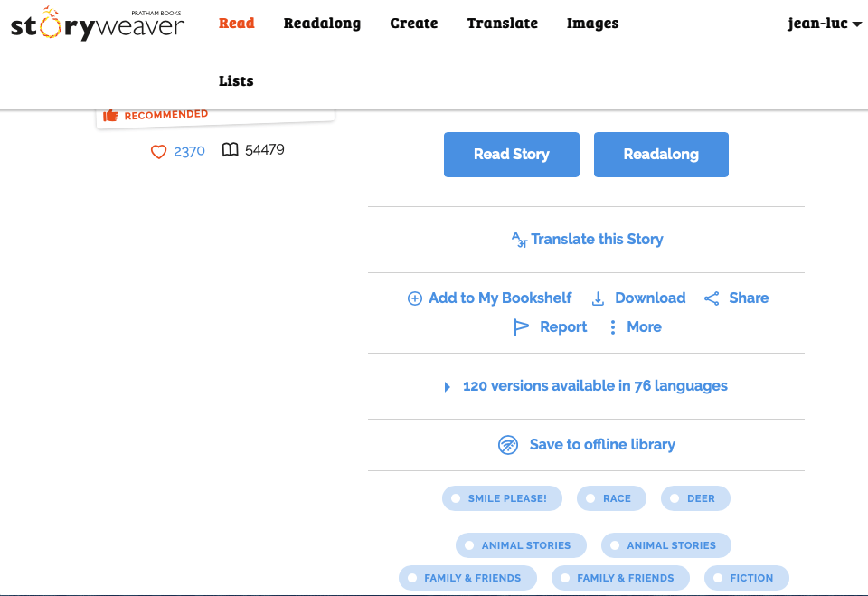Click the Save to offline library icon
The height and width of the screenshot is (596, 868).
coord(508,445)
